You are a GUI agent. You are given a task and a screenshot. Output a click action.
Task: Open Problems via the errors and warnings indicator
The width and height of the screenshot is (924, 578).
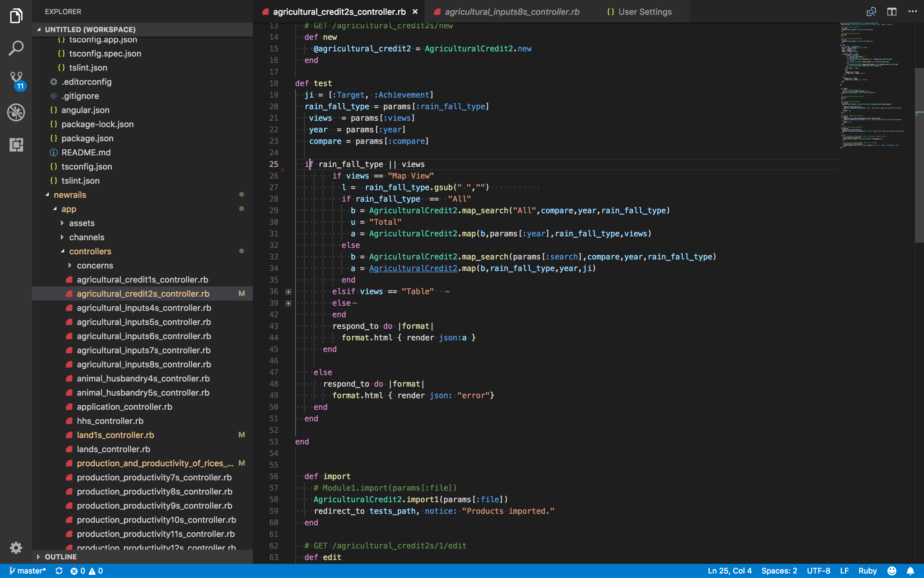tap(87, 571)
